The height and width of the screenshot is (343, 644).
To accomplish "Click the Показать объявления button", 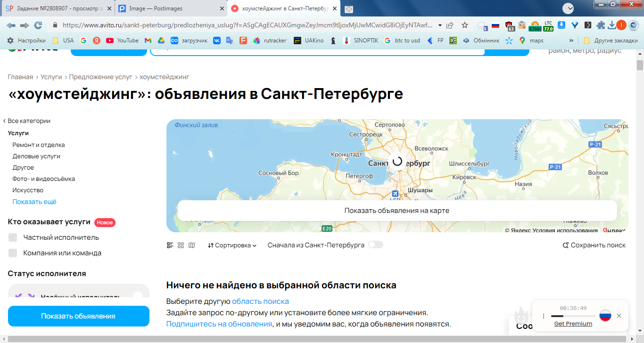I will 78,316.
